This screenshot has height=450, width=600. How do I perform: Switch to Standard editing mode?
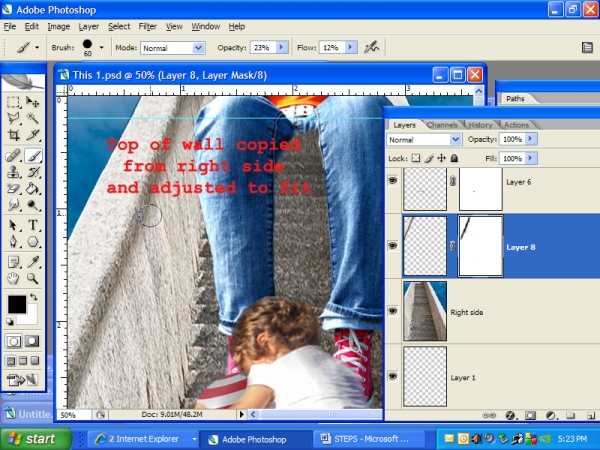pyautogui.click(x=13, y=341)
